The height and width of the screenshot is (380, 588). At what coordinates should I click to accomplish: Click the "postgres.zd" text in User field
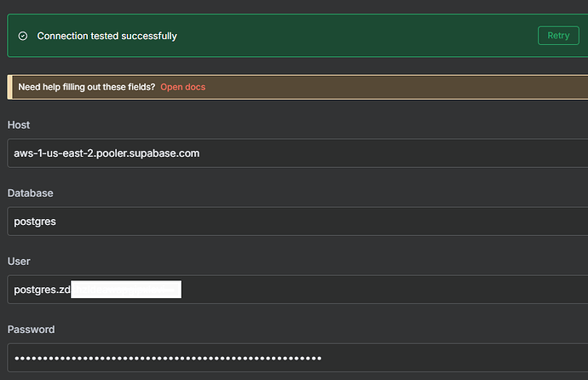tap(41, 290)
